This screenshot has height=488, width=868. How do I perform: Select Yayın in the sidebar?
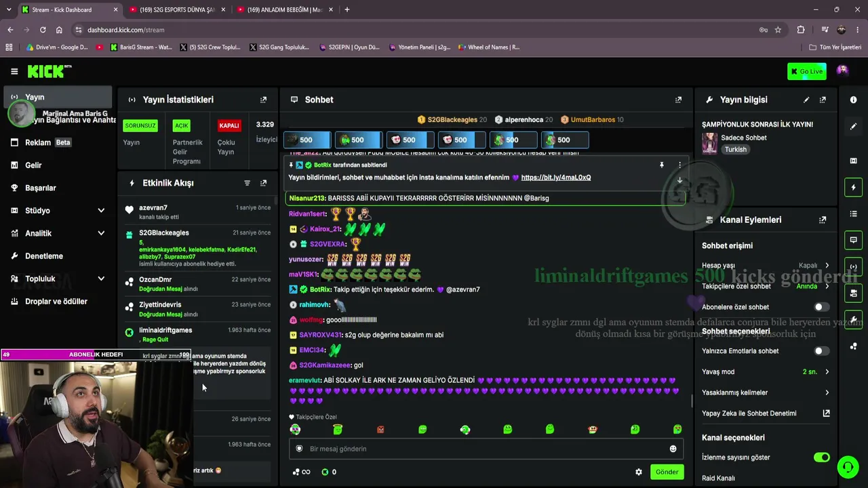tap(58, 97)
